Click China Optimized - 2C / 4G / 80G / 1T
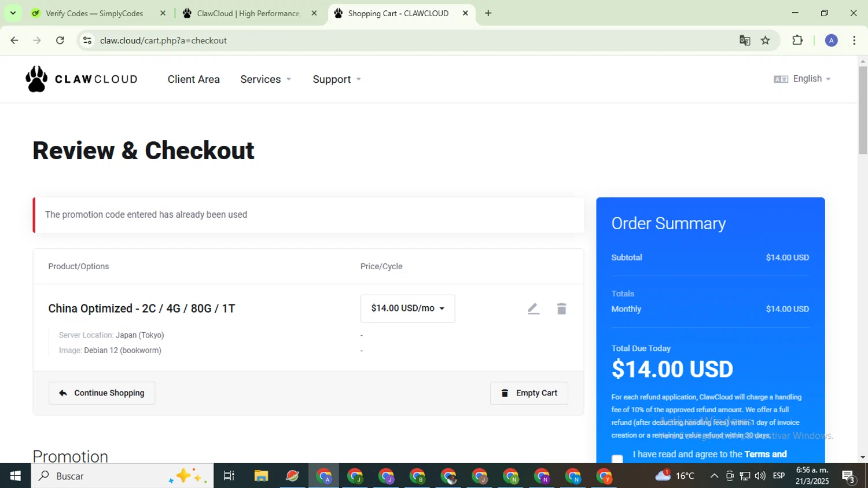868x488 pixels. coord(142,309)
